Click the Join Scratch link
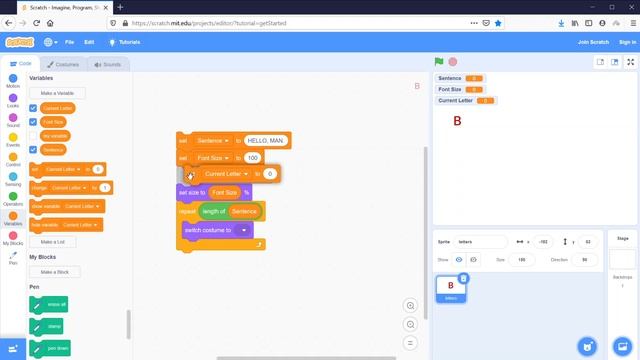Image resolution: width=640 pixels, height=360 pixels. [x=593, y=42]
